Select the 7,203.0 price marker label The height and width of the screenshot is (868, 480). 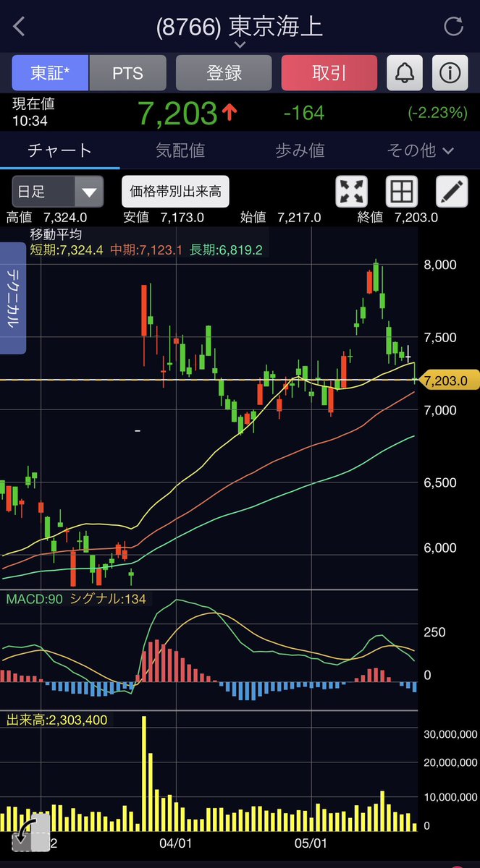coord(450,380)
